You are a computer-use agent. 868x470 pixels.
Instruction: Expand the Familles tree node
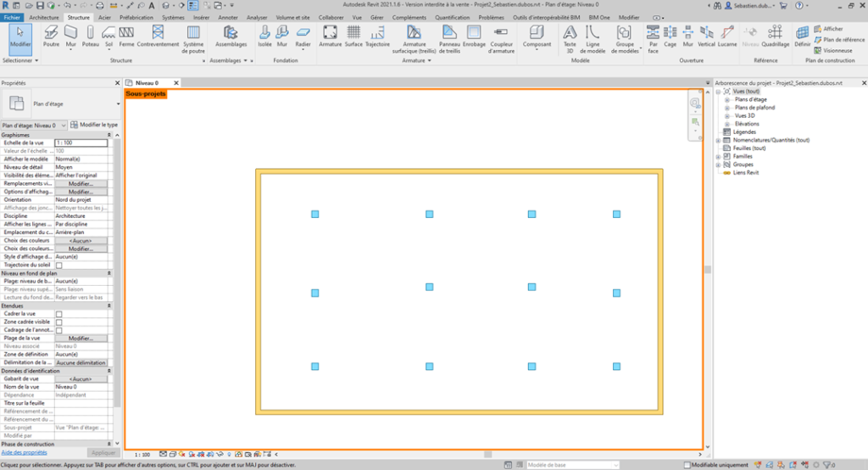click(719, 156)
